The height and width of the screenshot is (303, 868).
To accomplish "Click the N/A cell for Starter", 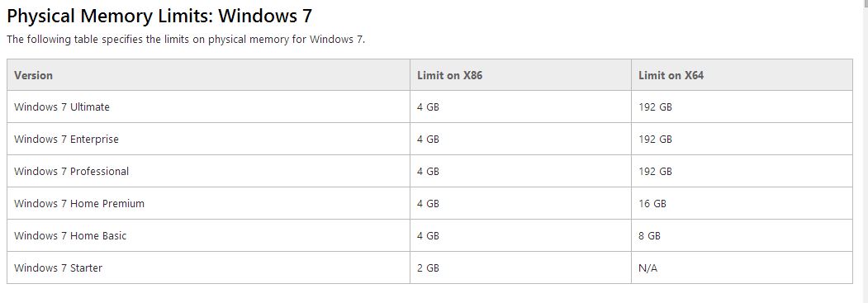I will pyautogui.click(x=647, y=268).
